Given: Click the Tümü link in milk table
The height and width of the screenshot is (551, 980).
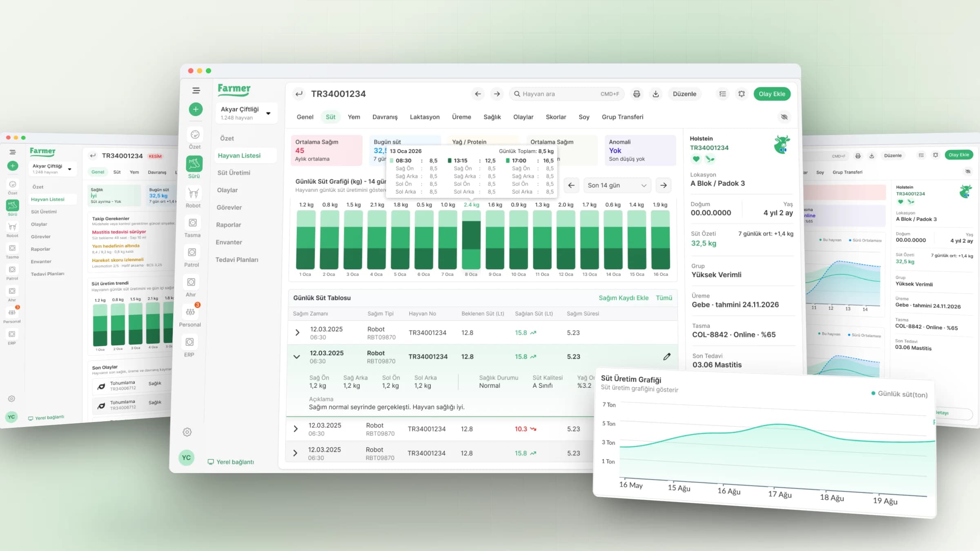Looking at the screenshot, I should pos(664,298).
